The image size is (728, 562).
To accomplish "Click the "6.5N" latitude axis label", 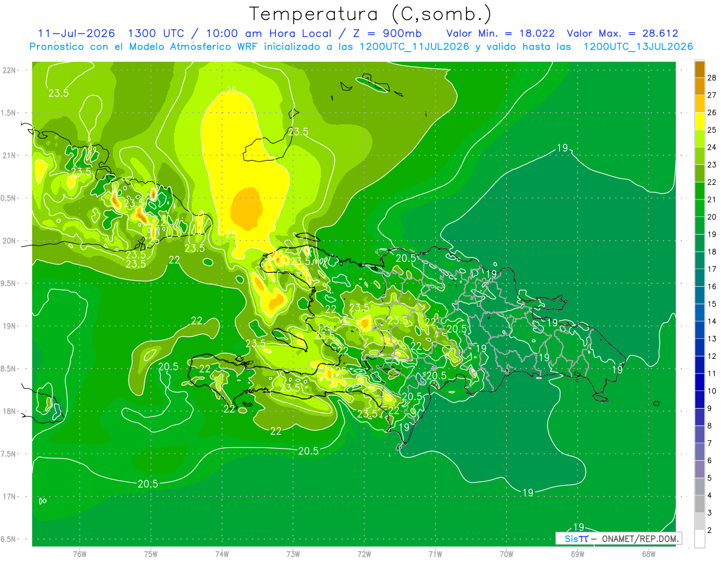I will pyautogui.click(x=10, y=540).
